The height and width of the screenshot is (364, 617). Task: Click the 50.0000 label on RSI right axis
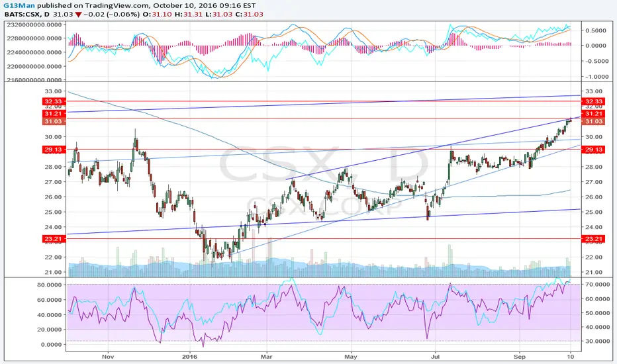point(597,313)
